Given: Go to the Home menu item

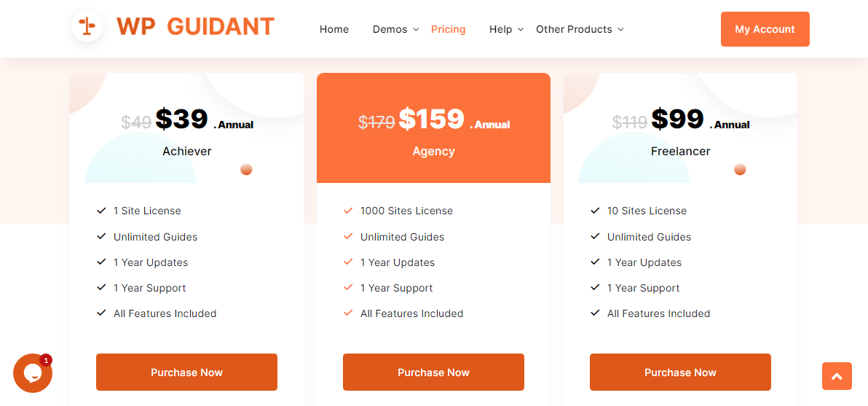Looking at the screenshot, I should tap(334, 29).
